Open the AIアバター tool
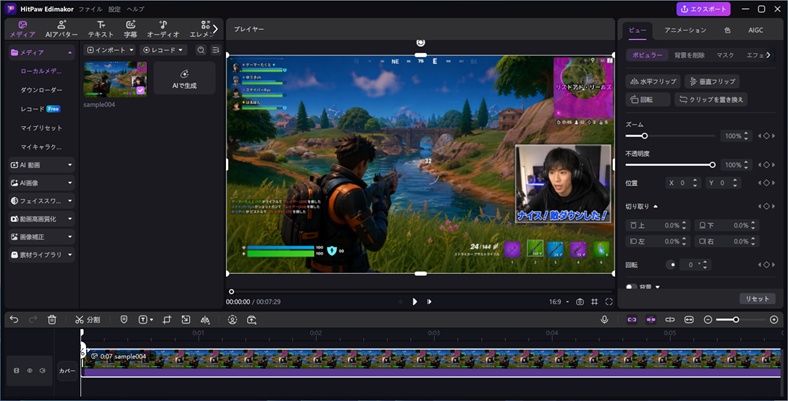 pyautogui.click(x=61, y=29)
